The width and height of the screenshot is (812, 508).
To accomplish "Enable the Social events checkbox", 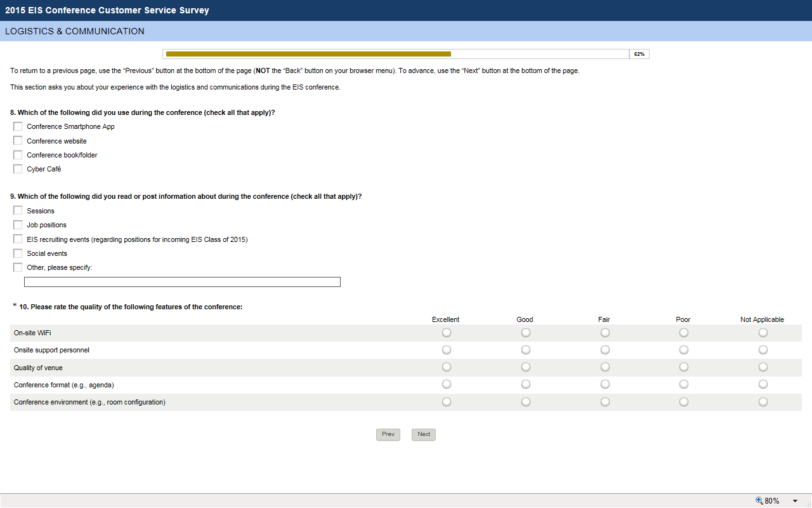I will (x=18, y=253).
